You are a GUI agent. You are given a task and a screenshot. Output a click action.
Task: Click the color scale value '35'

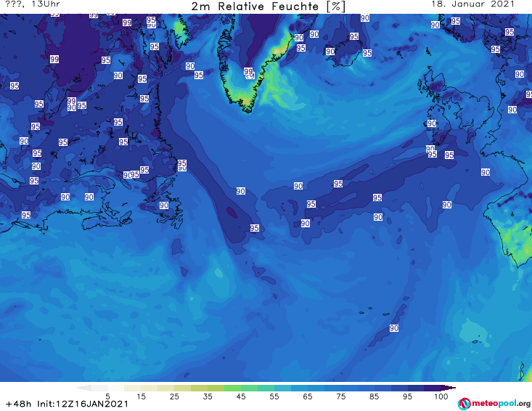tap(208, 396)
